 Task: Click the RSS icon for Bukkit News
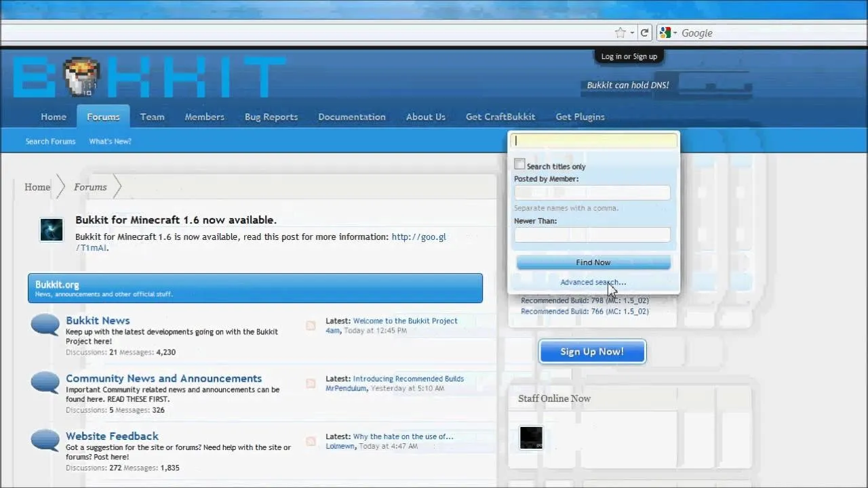311,326
